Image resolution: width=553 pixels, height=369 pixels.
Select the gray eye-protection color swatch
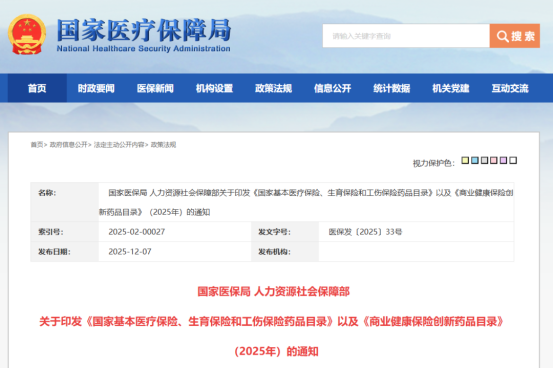484,161
